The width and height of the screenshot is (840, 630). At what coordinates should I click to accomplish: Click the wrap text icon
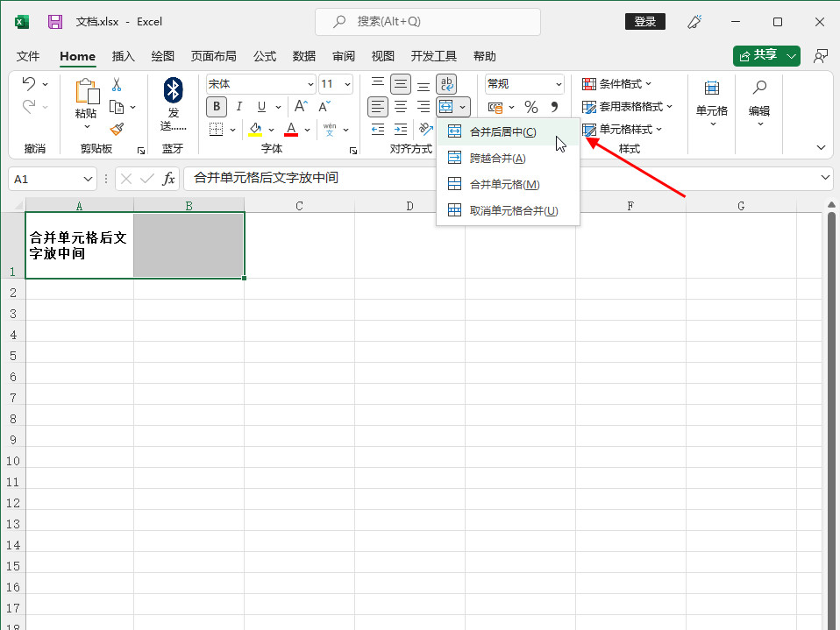click(x=446, y=84)
